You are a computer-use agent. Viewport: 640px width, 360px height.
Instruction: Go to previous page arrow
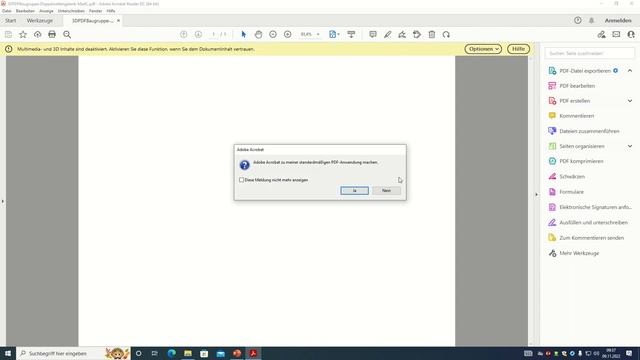click(184, 35)
